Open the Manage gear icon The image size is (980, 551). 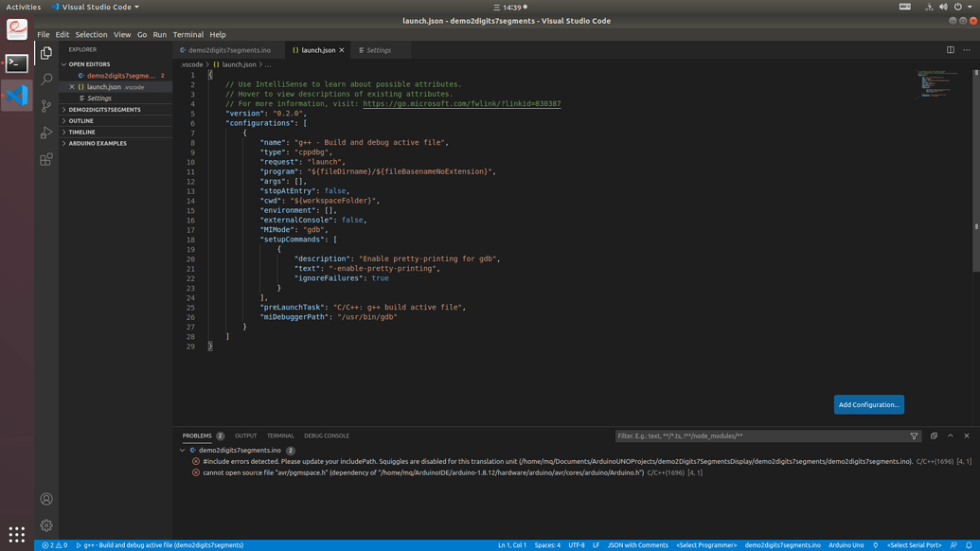pos(46,525)
